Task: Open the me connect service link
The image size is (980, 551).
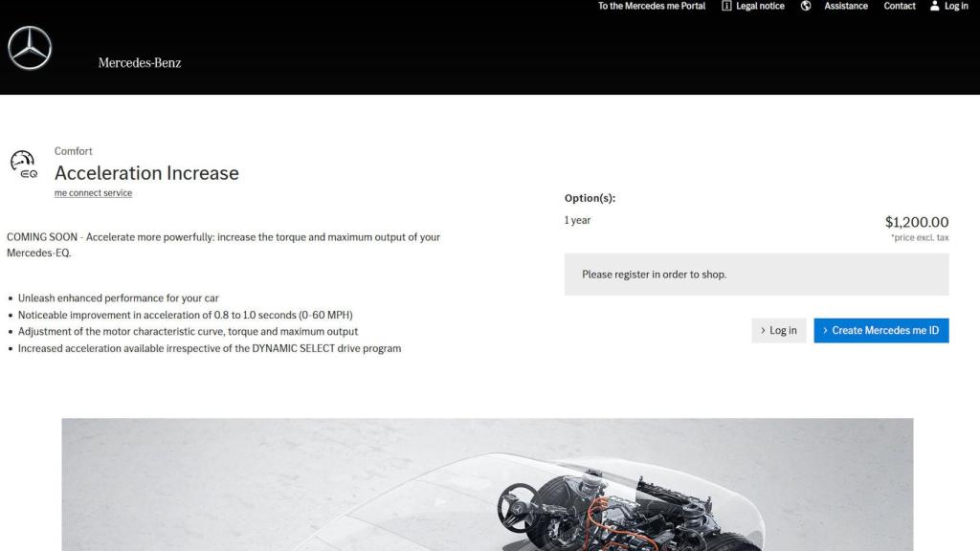Action: (92, 192)
